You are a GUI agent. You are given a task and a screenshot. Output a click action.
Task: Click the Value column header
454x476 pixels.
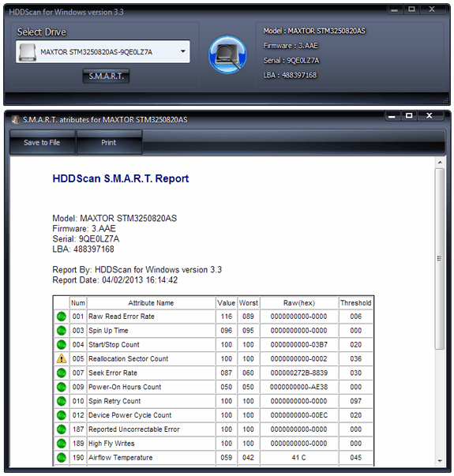click(227, 303)
